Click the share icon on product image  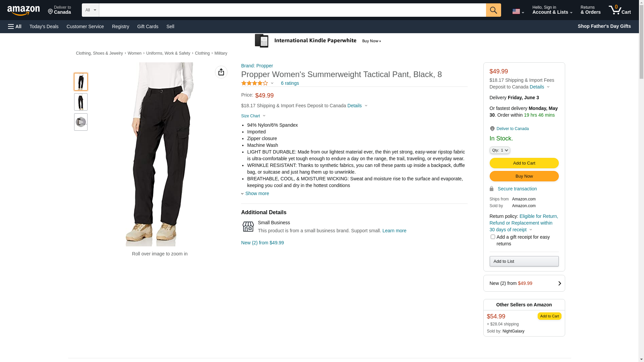coord(221,72)
